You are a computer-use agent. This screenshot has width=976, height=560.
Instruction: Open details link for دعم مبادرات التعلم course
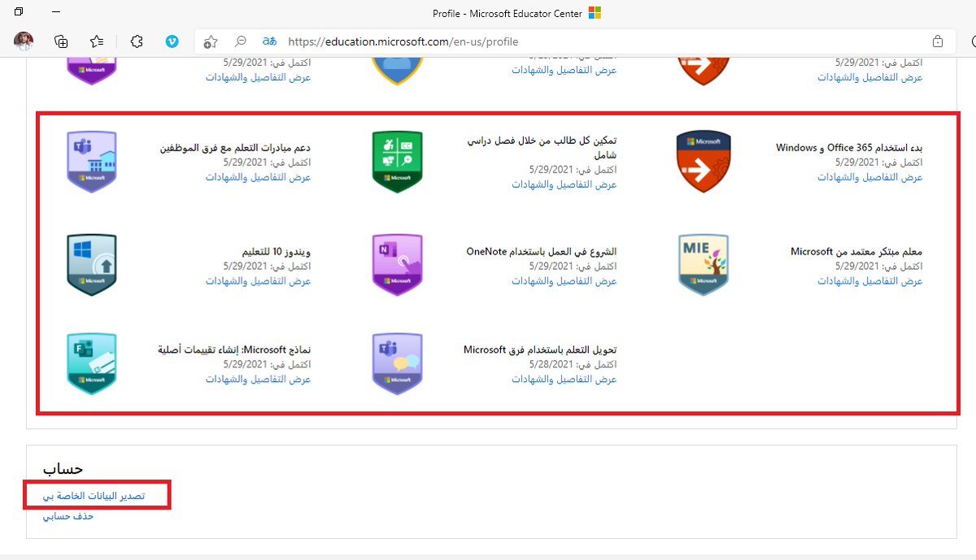pyautogui.click(x=258, y=177)
